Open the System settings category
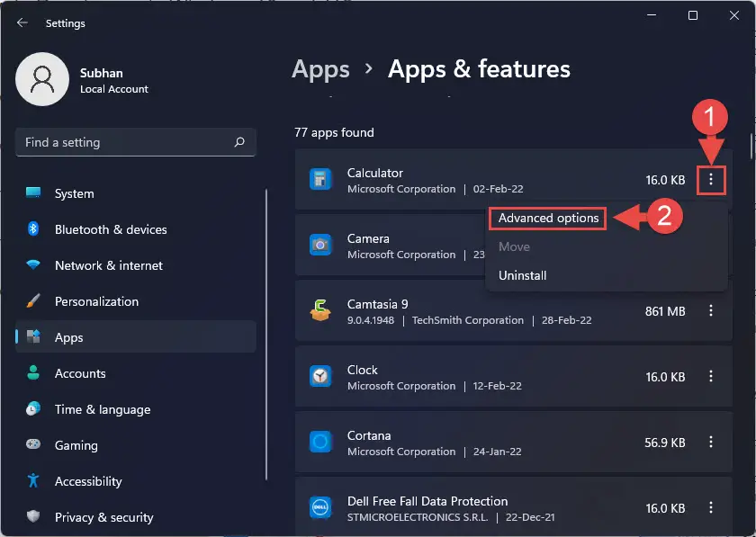The image size is (756, 537). (x=136, y=193)
